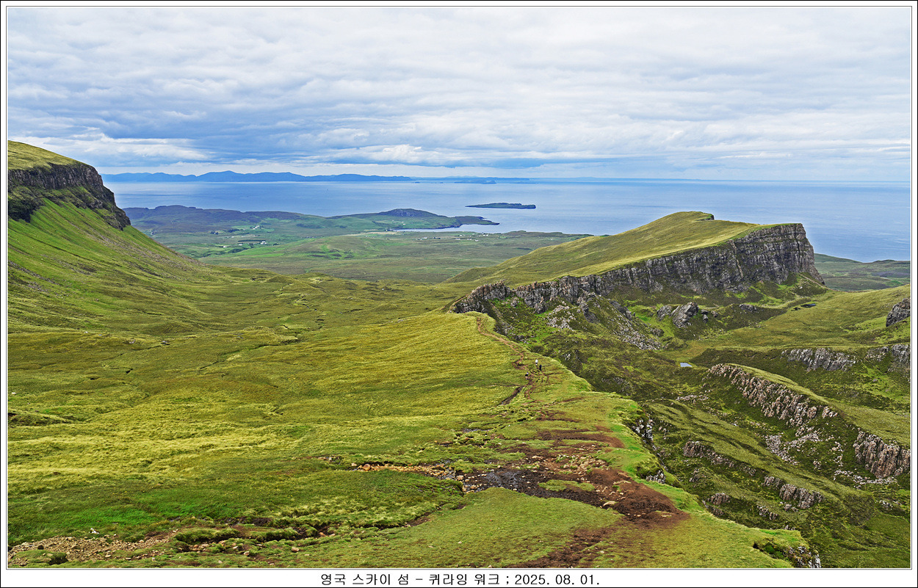Select the distant mountain range on the horizon
The width and height of the screenshot is (918, 588).
257,176
